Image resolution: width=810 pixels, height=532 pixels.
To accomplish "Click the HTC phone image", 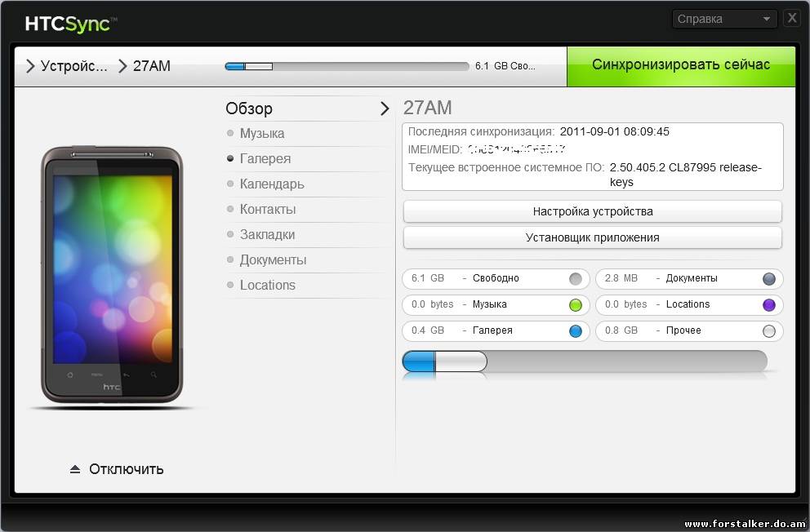I will [x=112, y=276].
